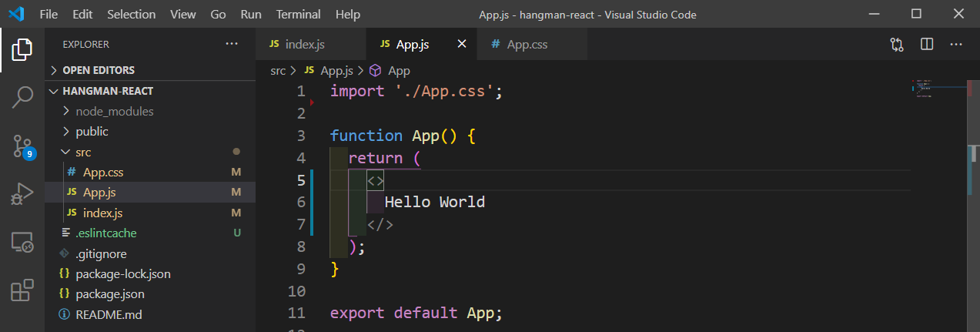Click the EXPLORER panel title
980x332 pixels.
[85, 45]
